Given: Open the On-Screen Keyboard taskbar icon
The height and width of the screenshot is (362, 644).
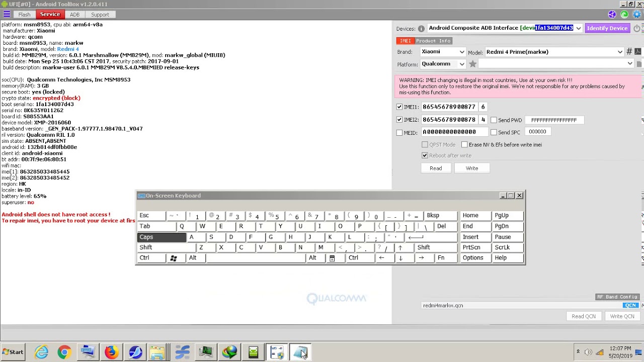Looking at the screenshot, I should point(88,352).
